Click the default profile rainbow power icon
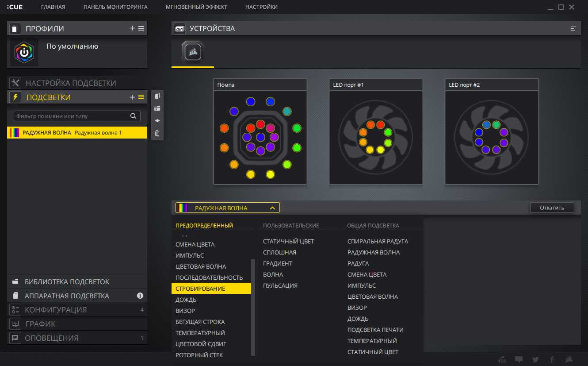Image resolution: width=588 pixels, height=366 pixels. click(24, 53)
